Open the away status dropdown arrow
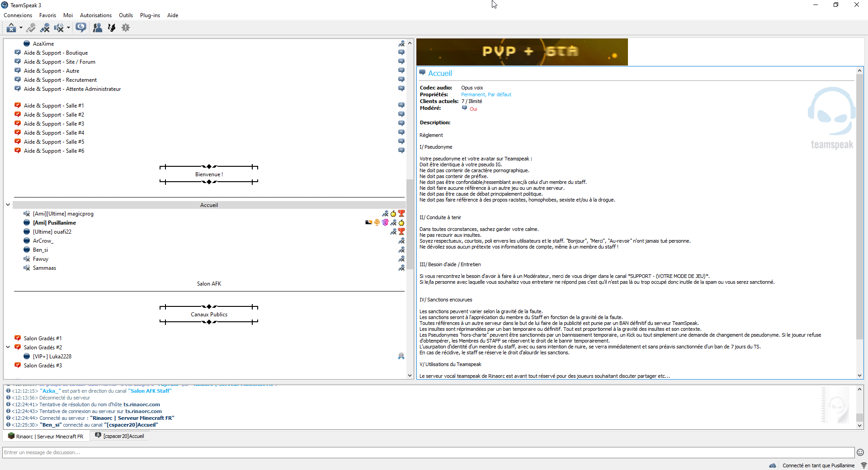 (x=21, y=28)
